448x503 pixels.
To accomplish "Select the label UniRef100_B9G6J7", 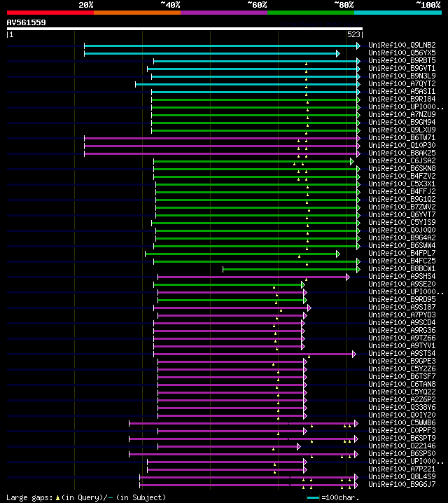I will [402, 484].
